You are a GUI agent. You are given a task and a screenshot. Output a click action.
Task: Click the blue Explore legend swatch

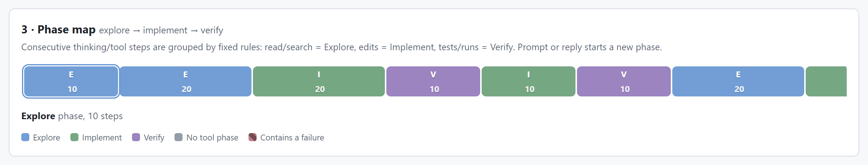[x=25, y=137]
